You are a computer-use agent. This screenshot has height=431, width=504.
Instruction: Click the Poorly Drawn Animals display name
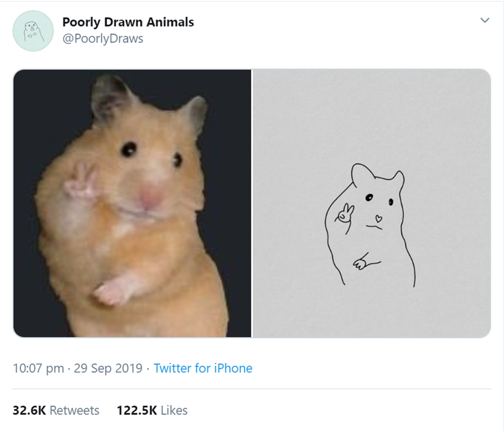point(128,22)
